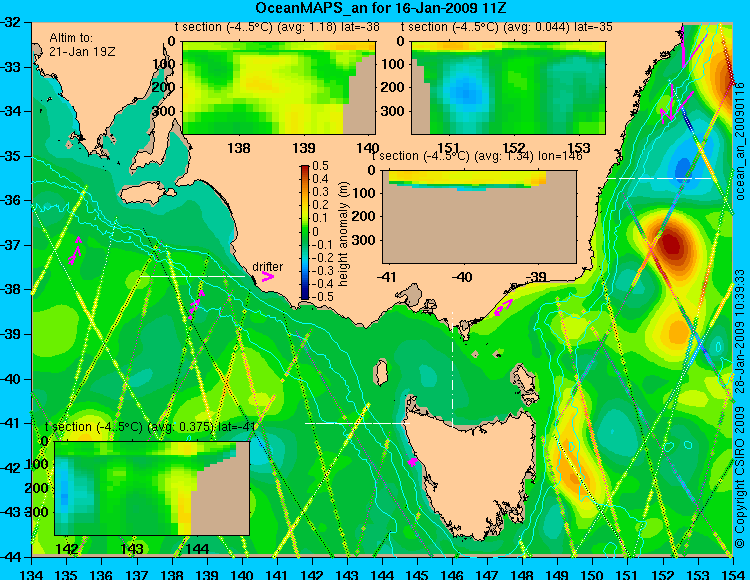The image size is (750, 580).
Task: Click the 200 depth label of the lat=-38 inset
Action: click(164, 88)
